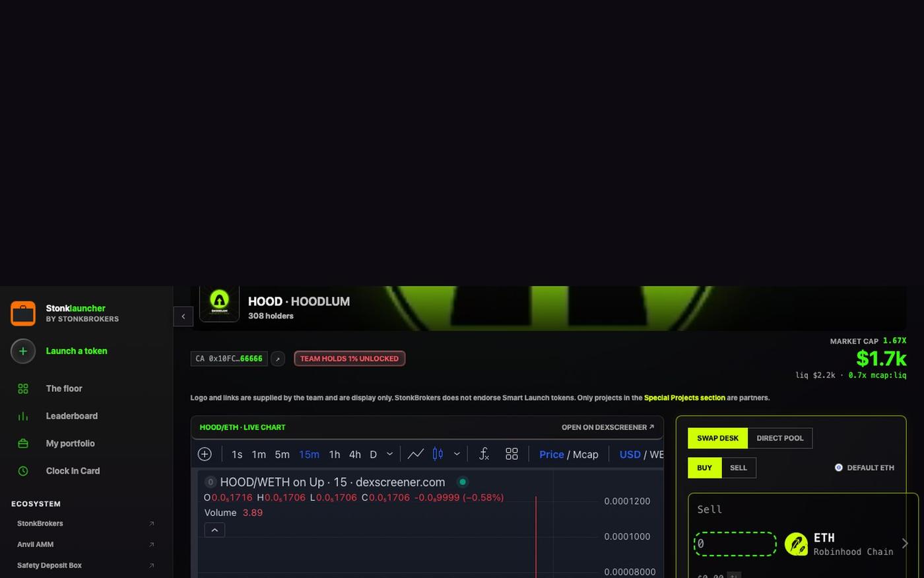
Task: Click the 308 holders text
Action: point(271,316)
